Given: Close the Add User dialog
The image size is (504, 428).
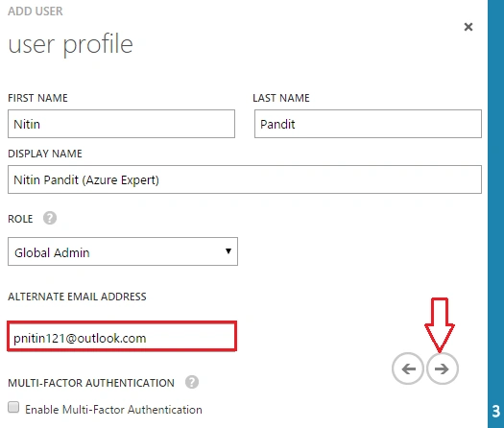Looking at the screenshot, I should (468, 27).
